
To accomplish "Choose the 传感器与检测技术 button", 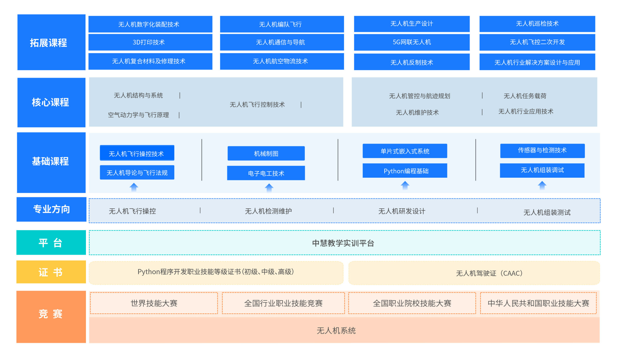I will (542, 151).
